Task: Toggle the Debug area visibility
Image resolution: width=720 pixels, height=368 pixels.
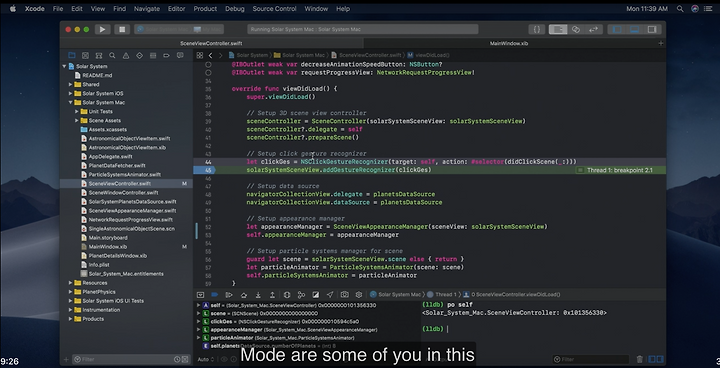Action: coord(635,29)
